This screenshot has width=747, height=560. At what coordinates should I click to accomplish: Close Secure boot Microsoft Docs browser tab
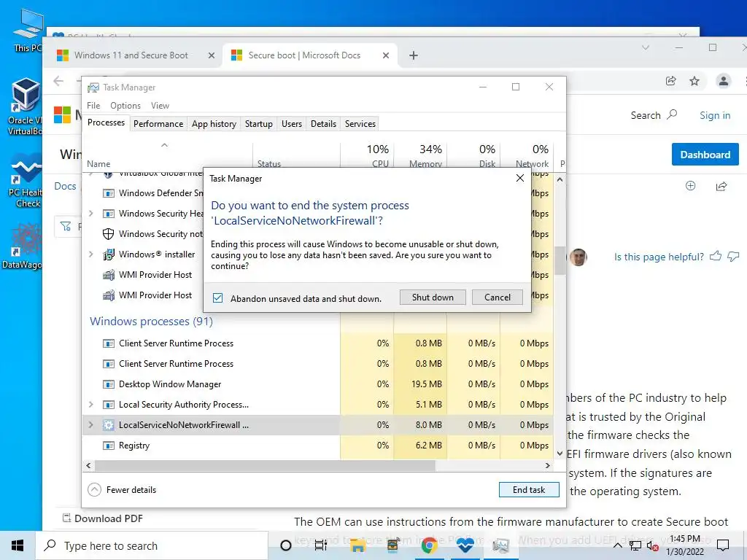pos(386,55)
